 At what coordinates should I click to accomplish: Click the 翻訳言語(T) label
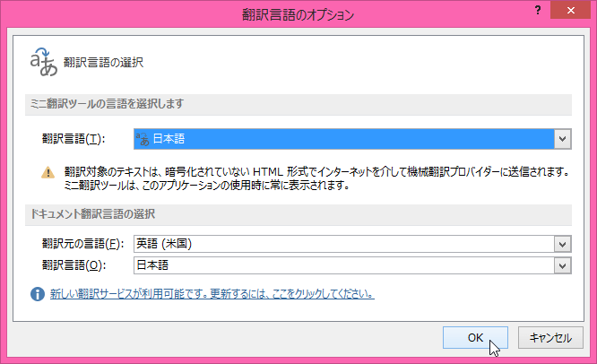[x=74, y=138]
